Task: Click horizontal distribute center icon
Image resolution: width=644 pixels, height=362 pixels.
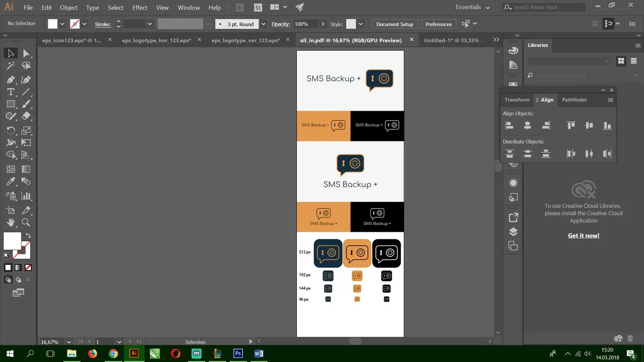Action: (x=589, y=154)
